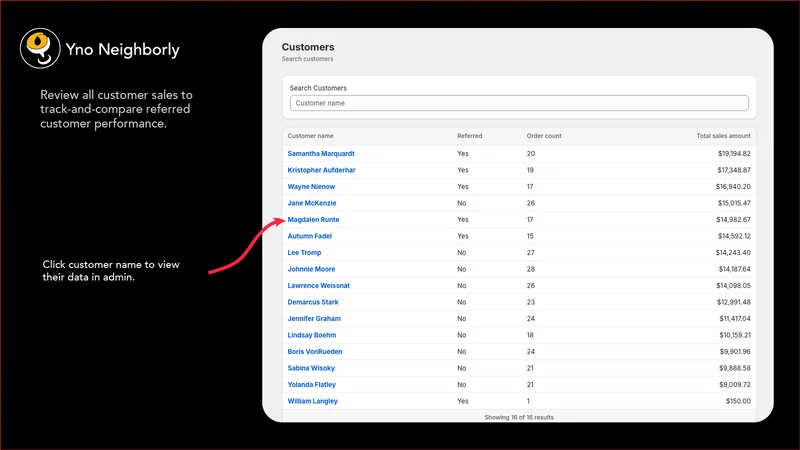Open Boris VonRueden customer link
800x450 pixels.
coord(315,352)
